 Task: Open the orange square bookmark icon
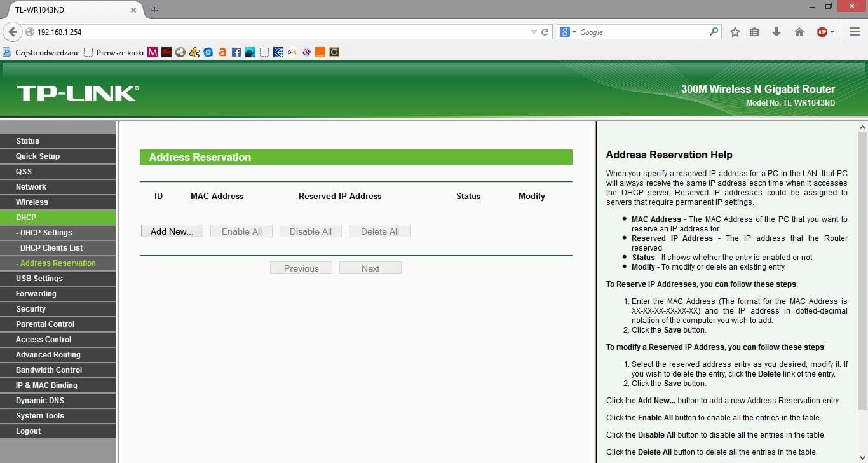[x=320, y=52]
